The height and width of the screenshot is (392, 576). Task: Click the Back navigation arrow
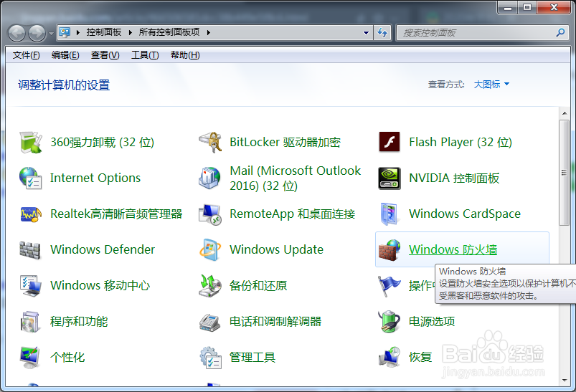point(17,33)
